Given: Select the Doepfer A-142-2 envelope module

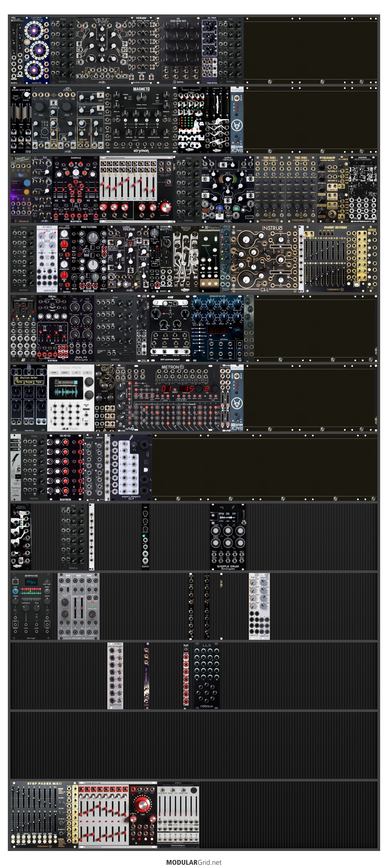Looking at the screenshot, I should [47, 259].
